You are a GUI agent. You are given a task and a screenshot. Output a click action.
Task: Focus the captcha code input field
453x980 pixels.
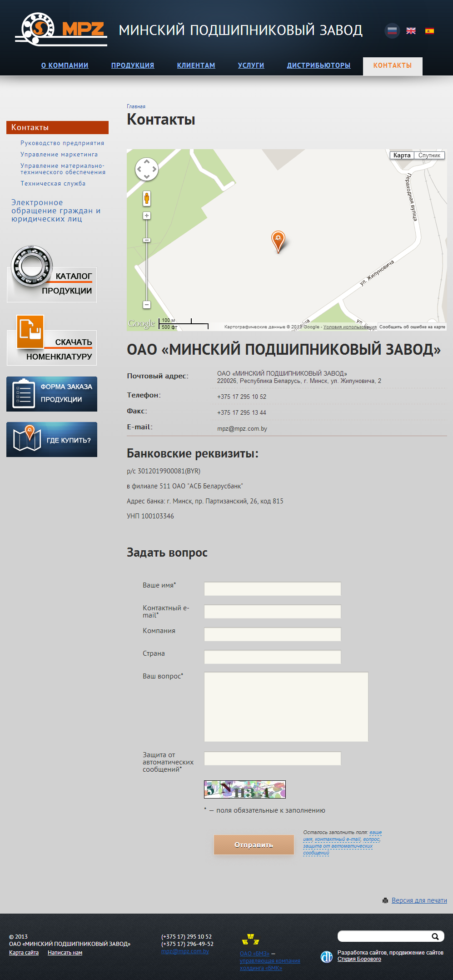tap(273, 759)
